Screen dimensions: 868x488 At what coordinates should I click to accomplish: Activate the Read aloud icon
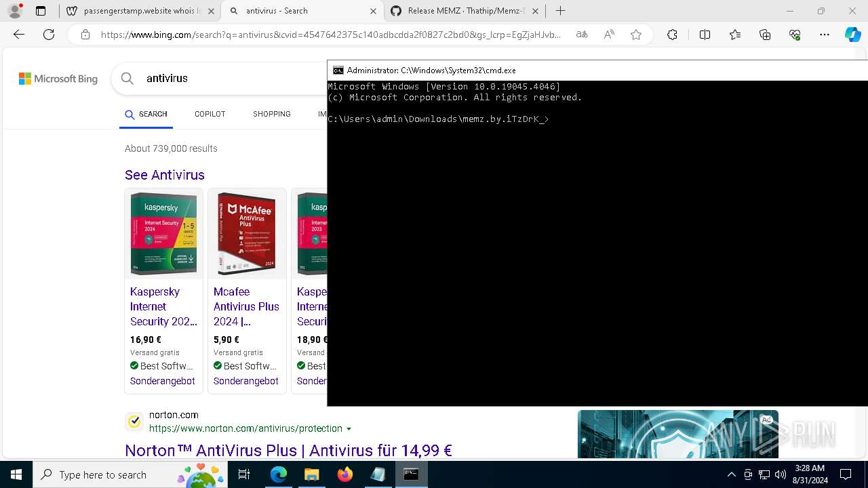(609, 35)
